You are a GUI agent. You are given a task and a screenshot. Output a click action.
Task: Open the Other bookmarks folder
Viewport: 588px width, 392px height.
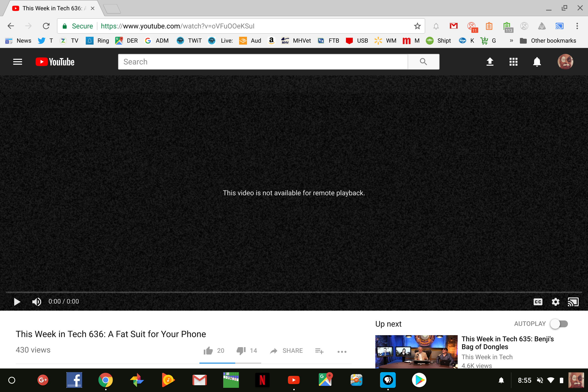coord(548,40)
